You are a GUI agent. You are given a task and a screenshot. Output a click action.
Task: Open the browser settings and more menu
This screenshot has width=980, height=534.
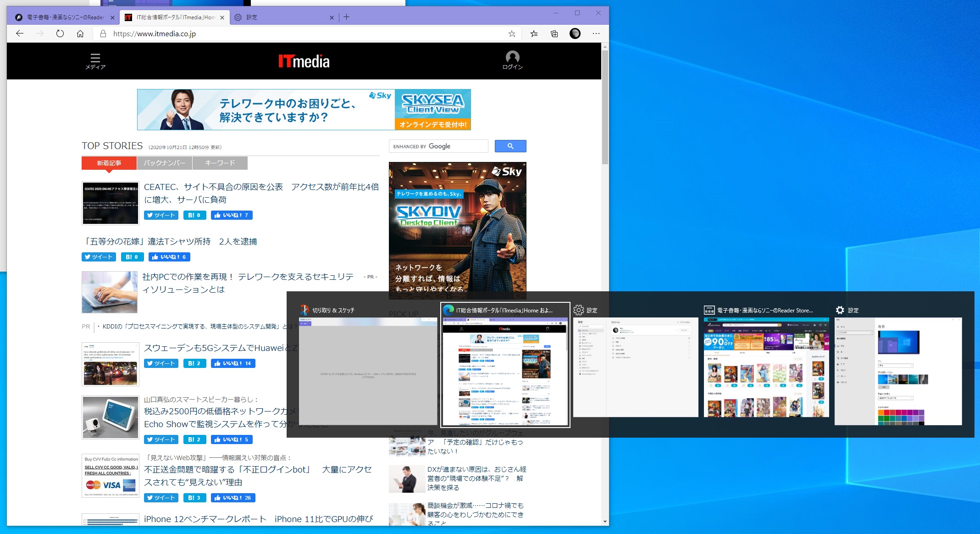596,33
